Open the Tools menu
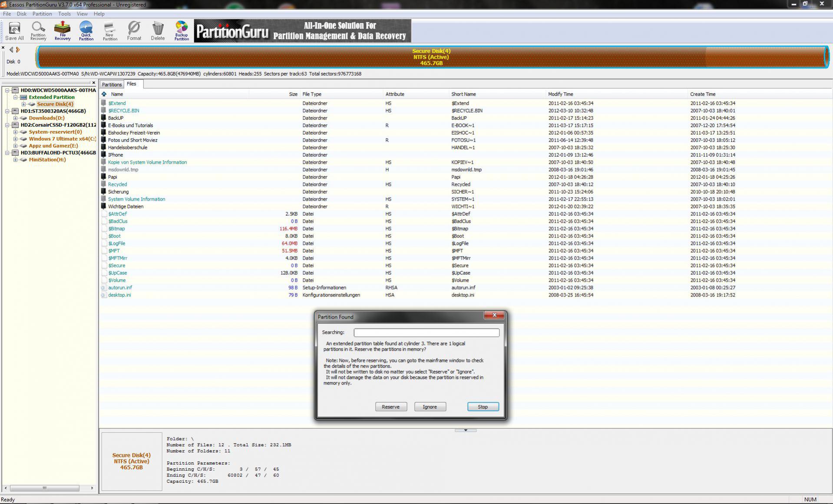Screen dimensions: 833x504 (x=64, y=14)
